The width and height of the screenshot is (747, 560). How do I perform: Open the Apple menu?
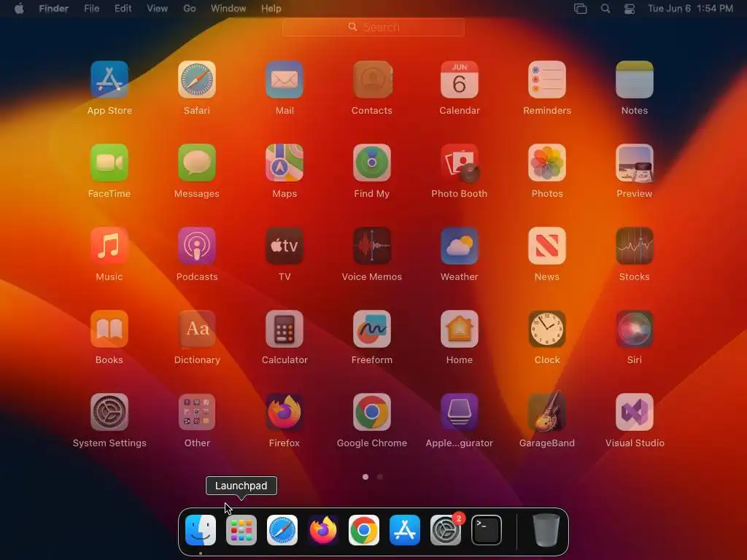pos(19,8)
